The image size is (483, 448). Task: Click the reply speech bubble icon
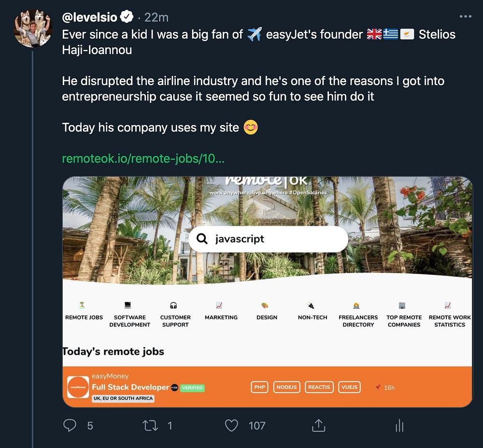click(70, 425)
